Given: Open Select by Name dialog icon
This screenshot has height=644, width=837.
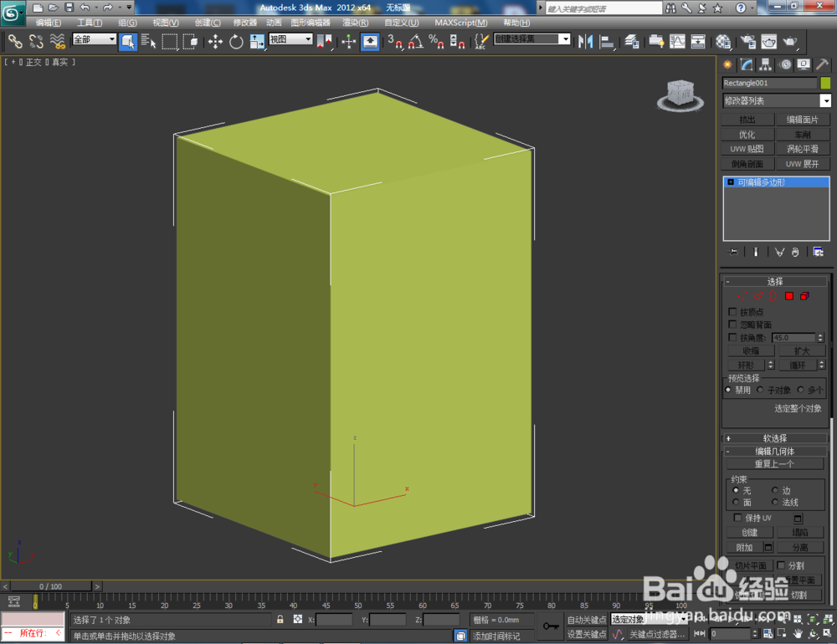Looking at the screenshot, I should (x=148, y=41).
